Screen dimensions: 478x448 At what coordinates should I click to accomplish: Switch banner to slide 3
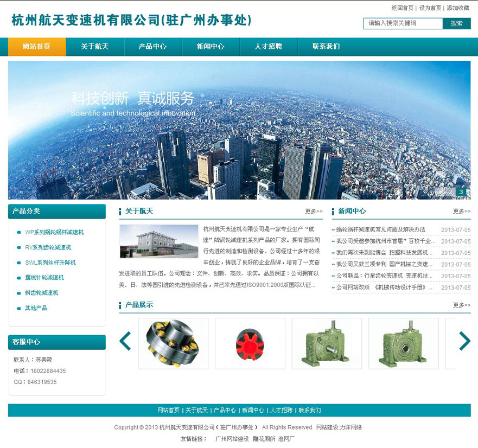(461, 191)
